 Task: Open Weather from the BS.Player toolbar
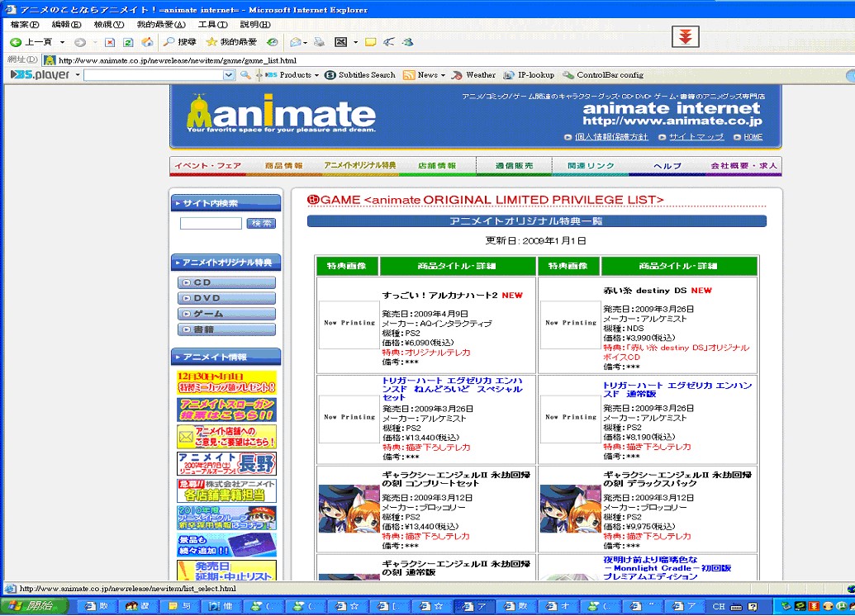click(x=473, y=75)
